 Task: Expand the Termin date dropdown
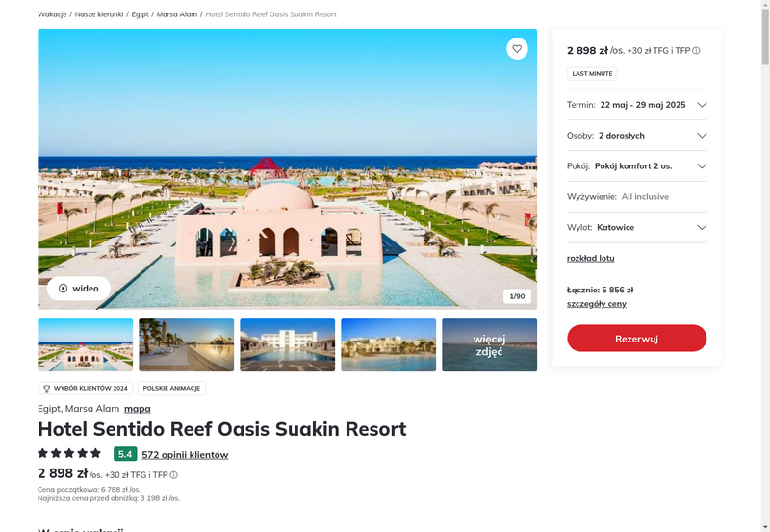coord(636,105)
